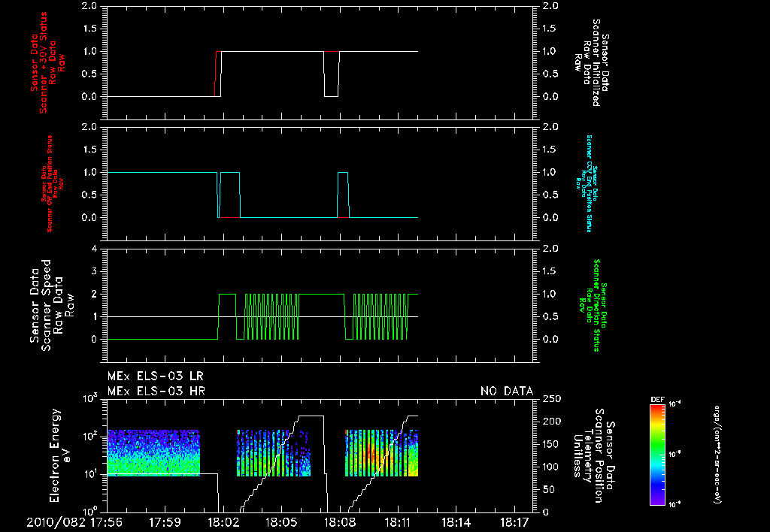The height and width of the screenshot is (532, 770).
Task: Select the "Electron Energy eV" axis title
Action: point(60,455)
